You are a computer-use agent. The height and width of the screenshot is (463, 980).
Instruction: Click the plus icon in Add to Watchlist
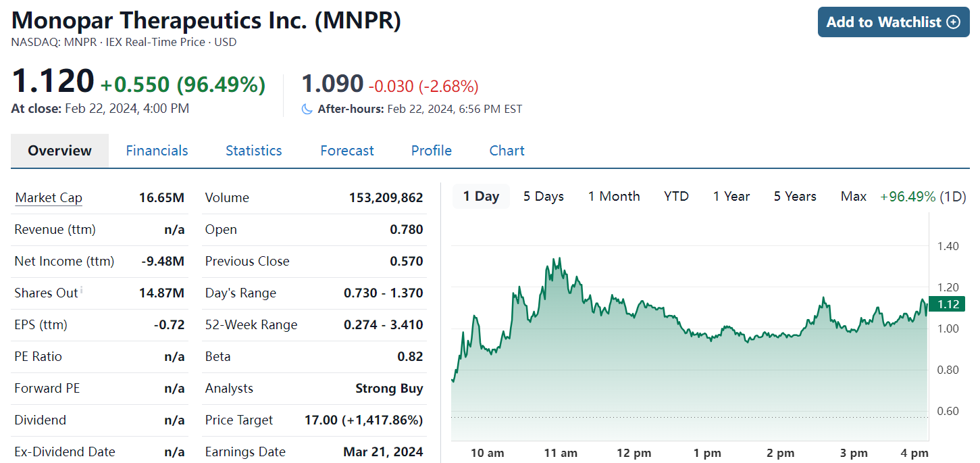coord(953,22)
